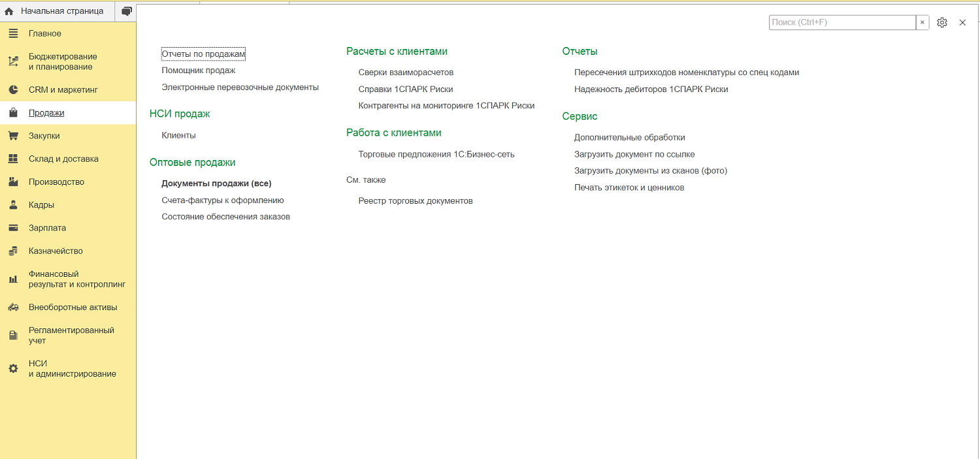Open the Клиенты list under НСИ продаж
Image resolution: width=980 pixels, height=459 pixels.
pos(178,135)
